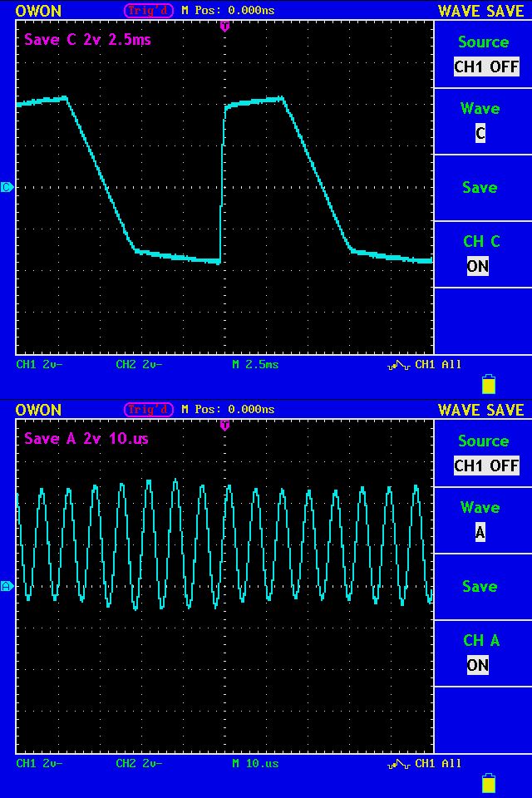
Task: Click the CH1 2v readout in the Wave C screen
Action: tap(39, 364)
